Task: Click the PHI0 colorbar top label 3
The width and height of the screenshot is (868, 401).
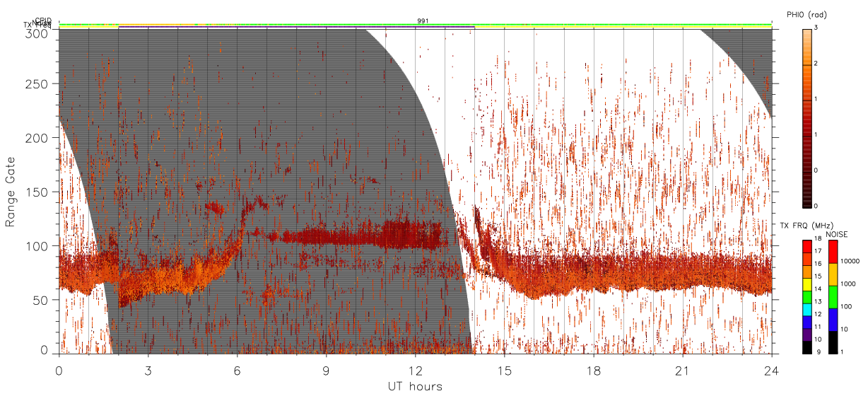Action: tap(816, 28)
